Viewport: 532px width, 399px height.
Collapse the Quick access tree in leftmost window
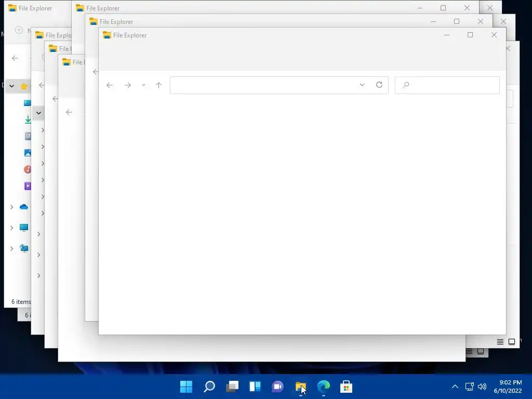point(11,86)
